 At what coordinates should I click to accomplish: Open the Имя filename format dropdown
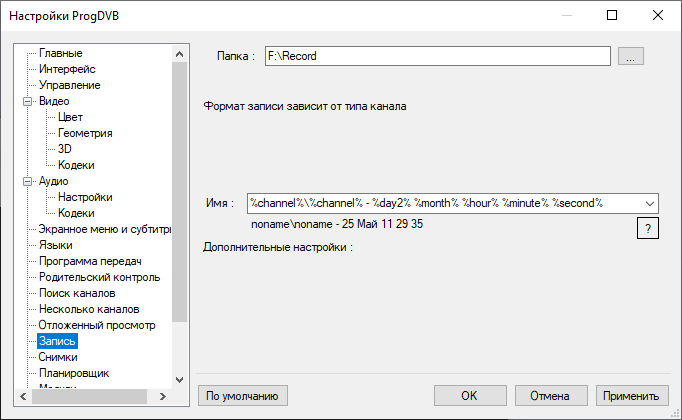point(650,203)
